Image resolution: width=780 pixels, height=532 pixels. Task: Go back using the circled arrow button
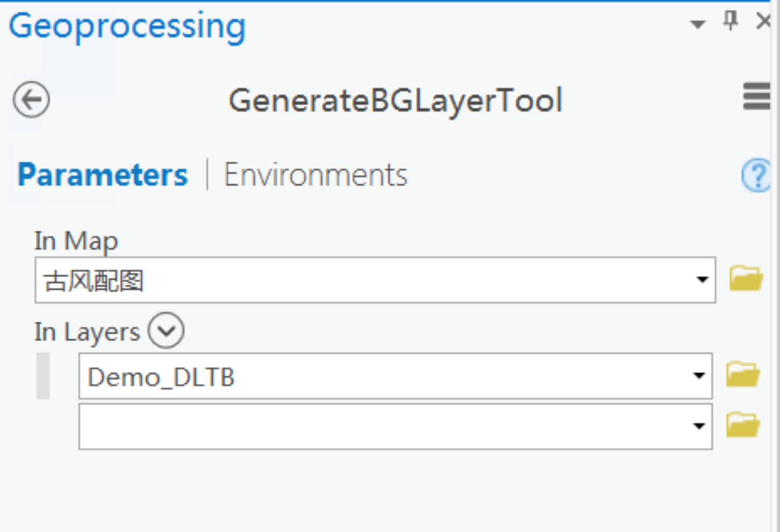pos(32,100)
